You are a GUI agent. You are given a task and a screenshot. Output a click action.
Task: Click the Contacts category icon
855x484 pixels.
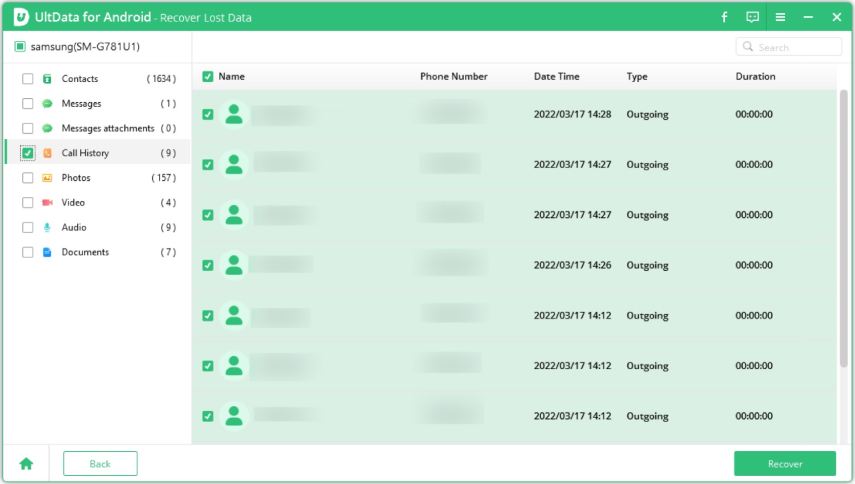pyautogui.click(x=47, y=78)
